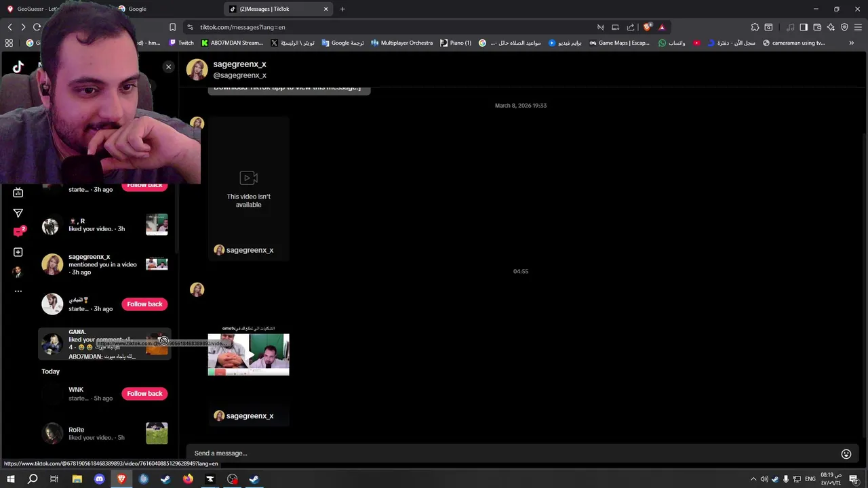868x488 pixels.
Task: Click sagegreenx_x avatar in chat header
Action: coord(197,69)
